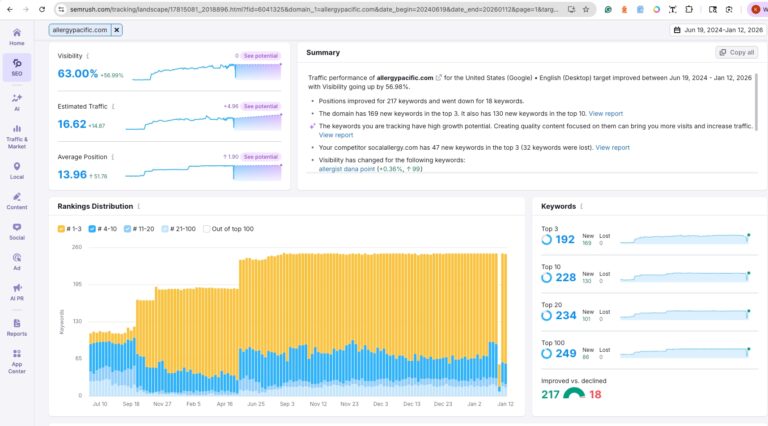Remove allergypacific.com filter with X
Screen dimensions: 768x426
117,30
